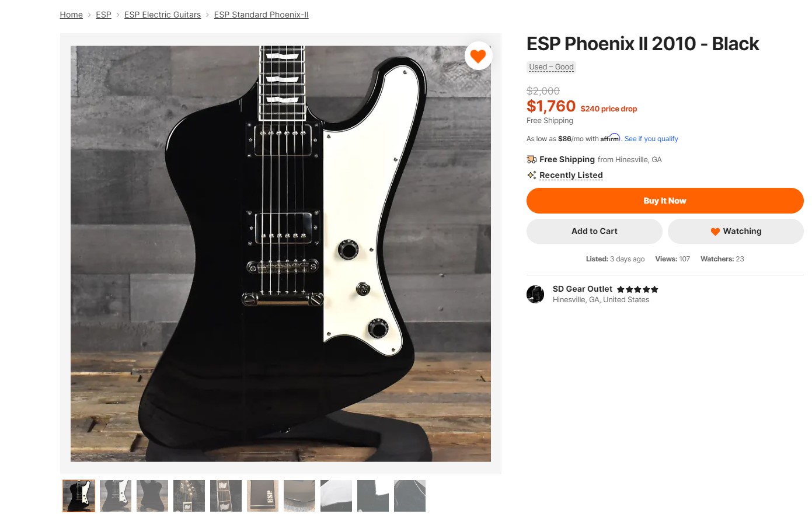This screenshot has width=812, height=514.
Task: Toggle the orange heart favorite on the photo
Action: pyautogui.click(x=478, y=56)
